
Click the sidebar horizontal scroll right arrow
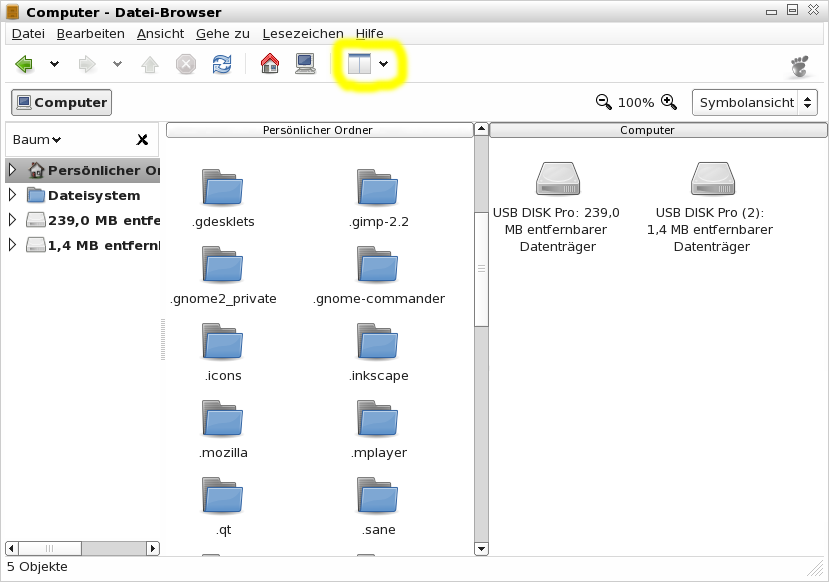pos(153,548)
